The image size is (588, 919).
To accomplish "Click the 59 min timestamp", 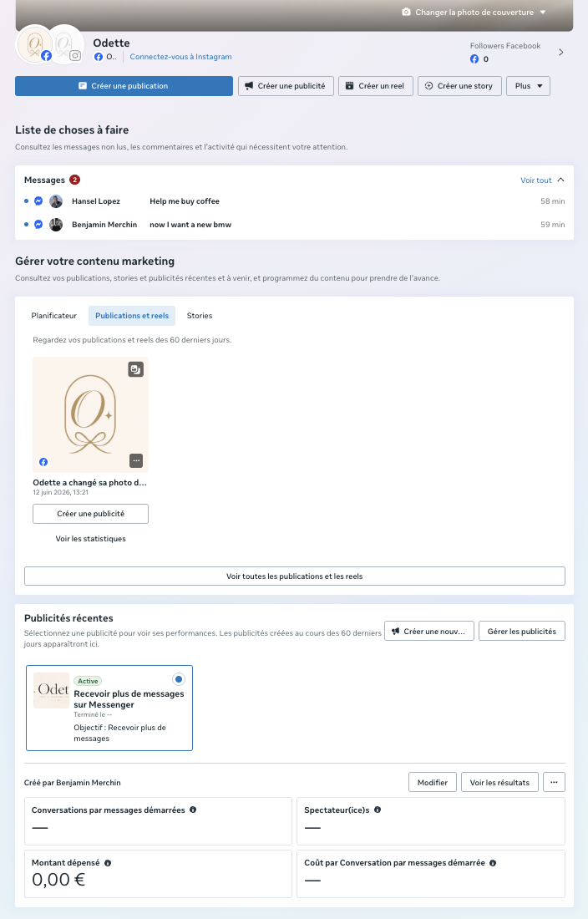I will (552, 225).
